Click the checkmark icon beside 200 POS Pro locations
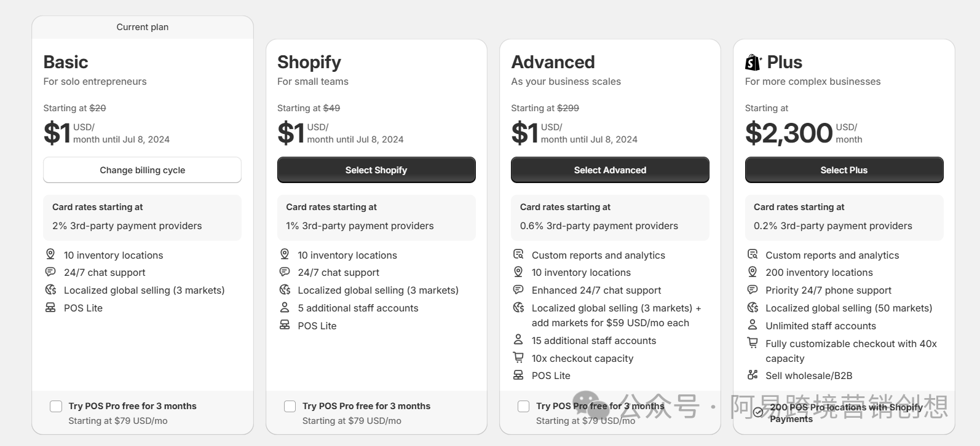Image resolution: width=980 pixels, height=446 pixels. (758, 412)
